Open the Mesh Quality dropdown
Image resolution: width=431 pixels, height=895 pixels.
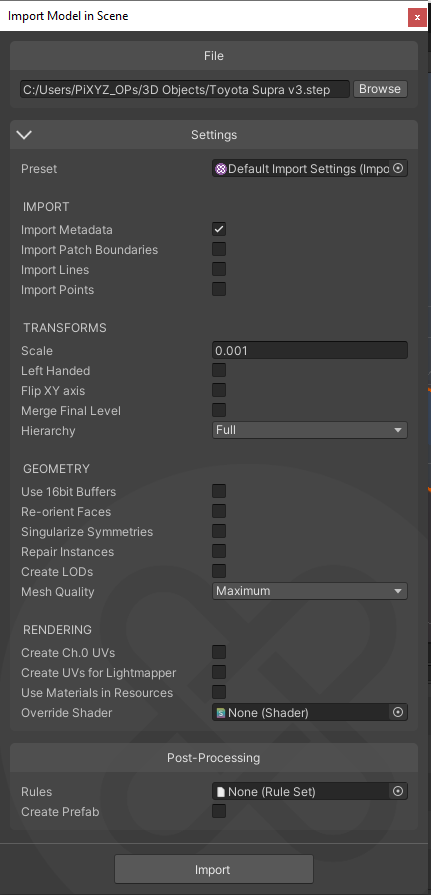[x=309, y=591]
